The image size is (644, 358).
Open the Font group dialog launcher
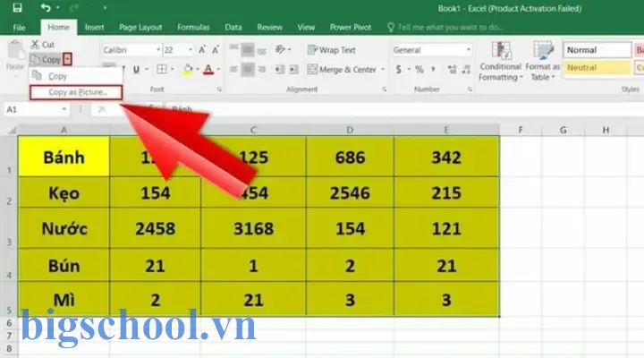219,89
